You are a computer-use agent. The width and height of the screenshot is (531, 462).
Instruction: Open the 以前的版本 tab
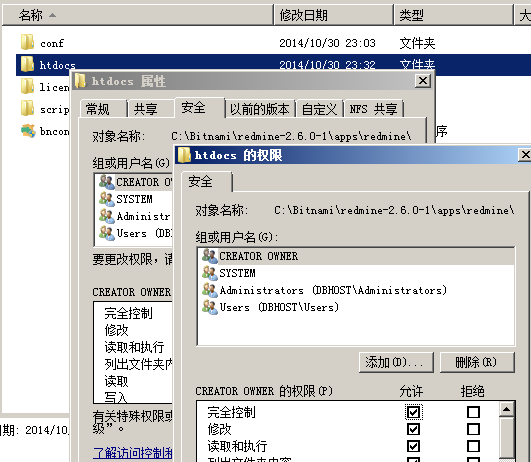click(260, 109)
